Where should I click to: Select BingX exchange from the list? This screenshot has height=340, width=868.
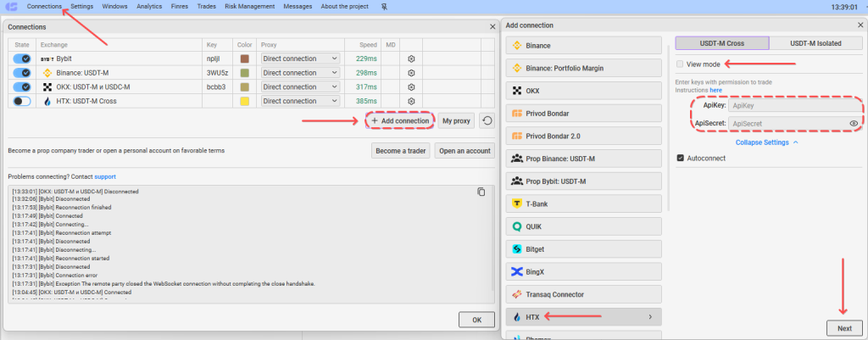[584, 272]
